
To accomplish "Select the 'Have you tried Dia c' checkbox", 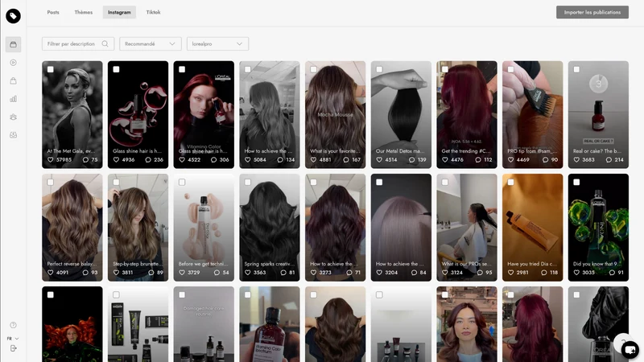I will [510, 183].
